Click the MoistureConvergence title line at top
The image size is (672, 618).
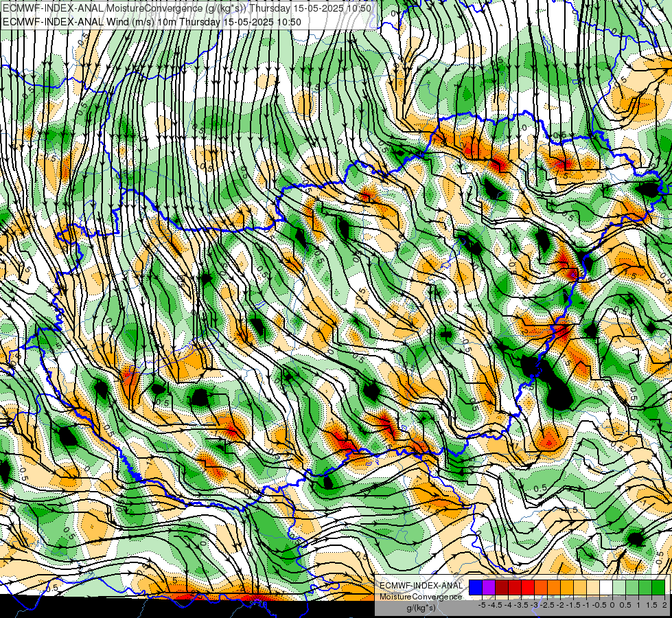187,8
